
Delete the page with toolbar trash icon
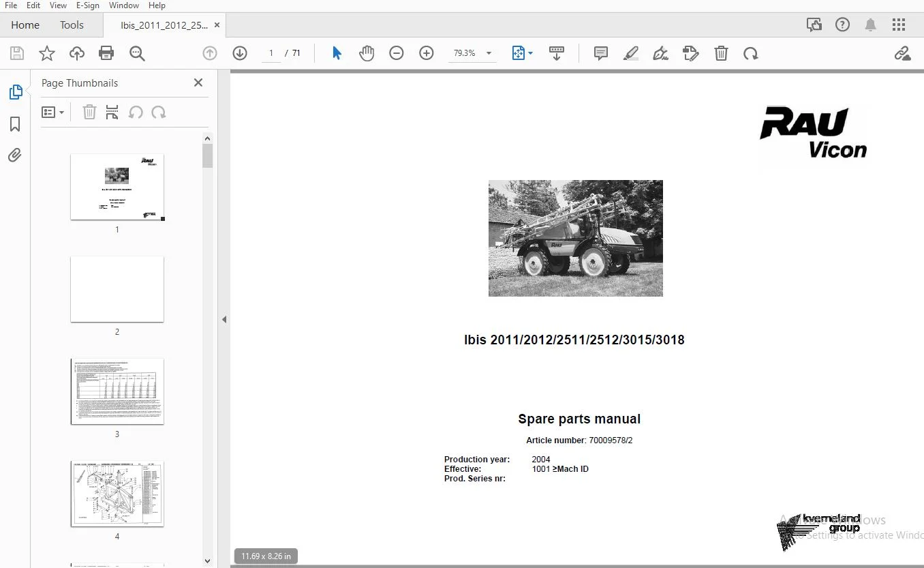721,53
